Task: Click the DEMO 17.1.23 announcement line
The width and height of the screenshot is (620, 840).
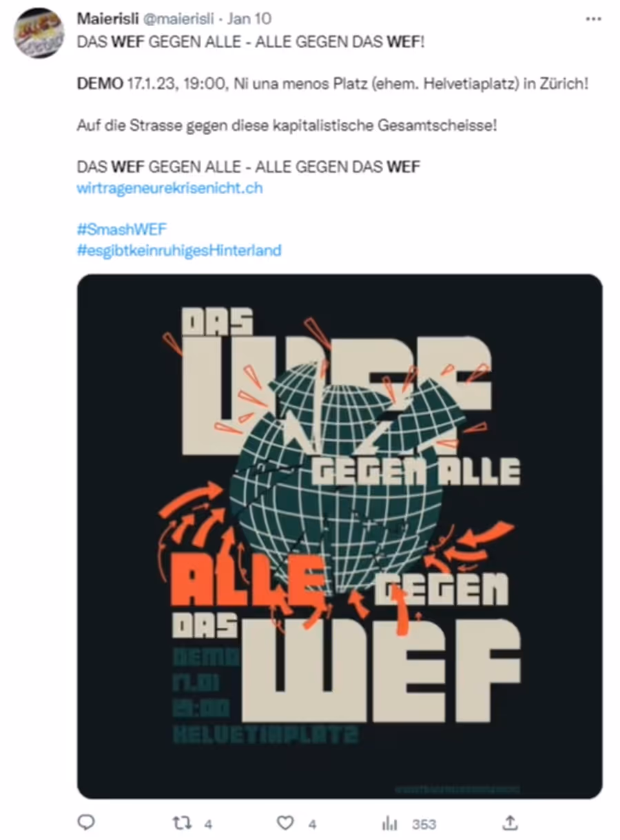Action: (333, 84)
